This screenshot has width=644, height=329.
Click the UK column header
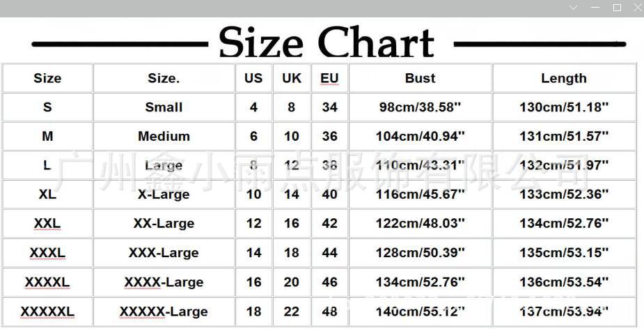click(292, 78)
